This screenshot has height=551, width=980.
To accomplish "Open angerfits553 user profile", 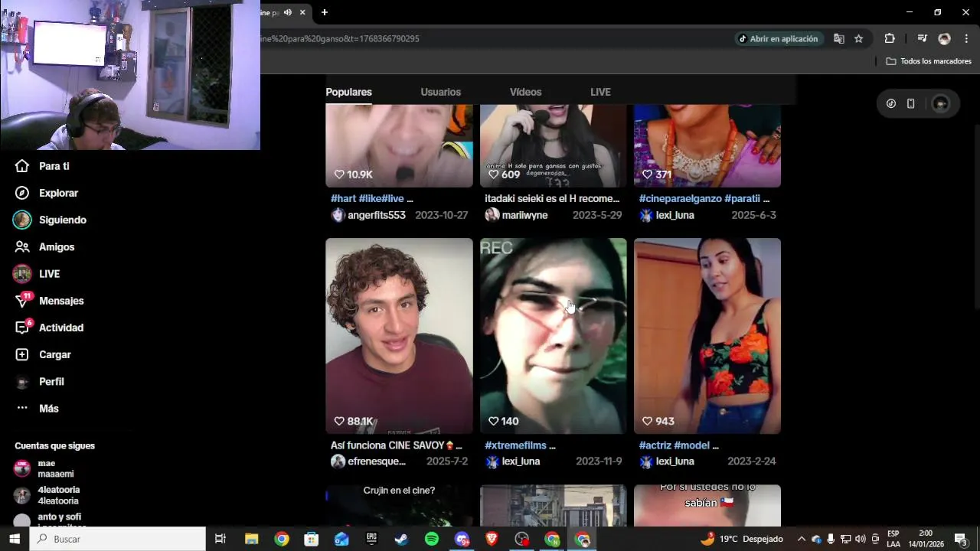I will (368, 215).
